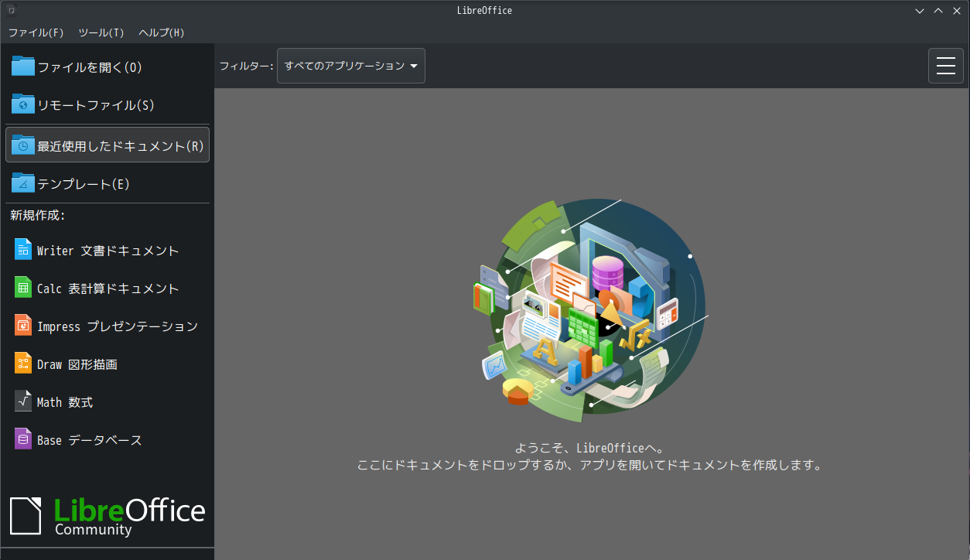Screen dimensions: 970x560
Task: Click the yellow Draw icon
Action: (x=23, y=364)
